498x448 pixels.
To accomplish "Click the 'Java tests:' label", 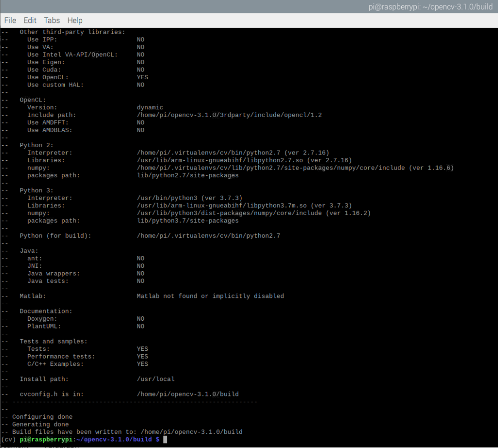I will point(48,281).
